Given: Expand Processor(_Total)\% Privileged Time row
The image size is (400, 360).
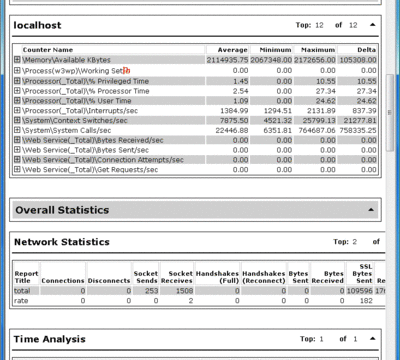Looking at the screenshot, I should point(17,81).
